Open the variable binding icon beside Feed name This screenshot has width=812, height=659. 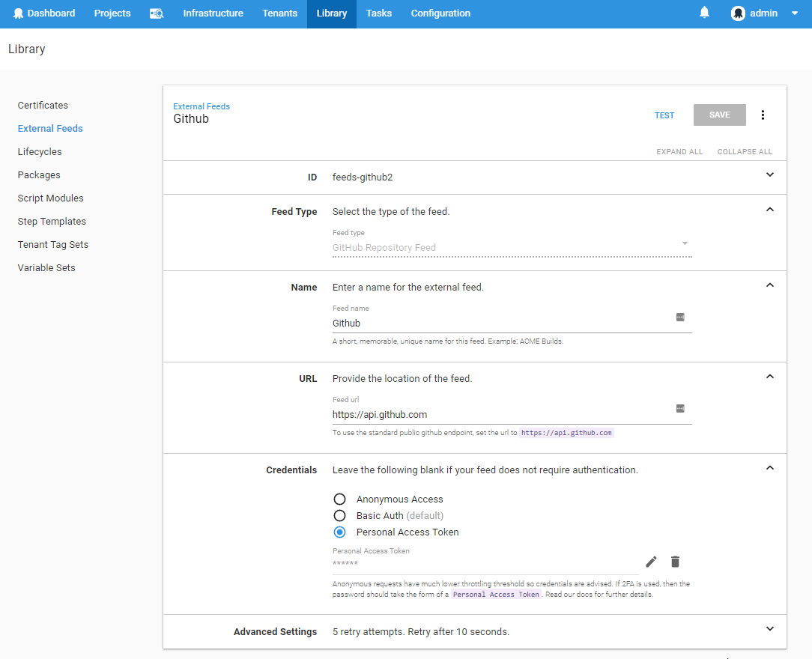click(x=681, y=317)
